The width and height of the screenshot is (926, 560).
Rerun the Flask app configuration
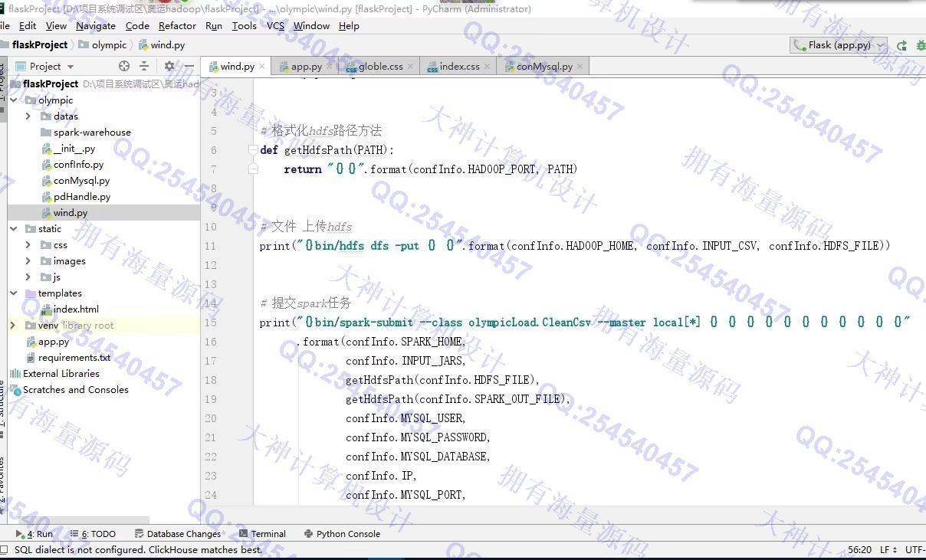coord(901,45)
